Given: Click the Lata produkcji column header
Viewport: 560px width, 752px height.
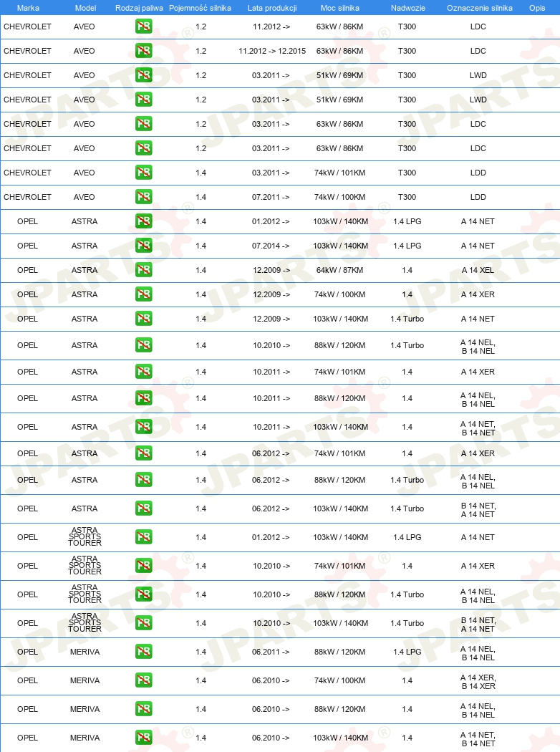Looking at the screenshot, I should [272, 8].
